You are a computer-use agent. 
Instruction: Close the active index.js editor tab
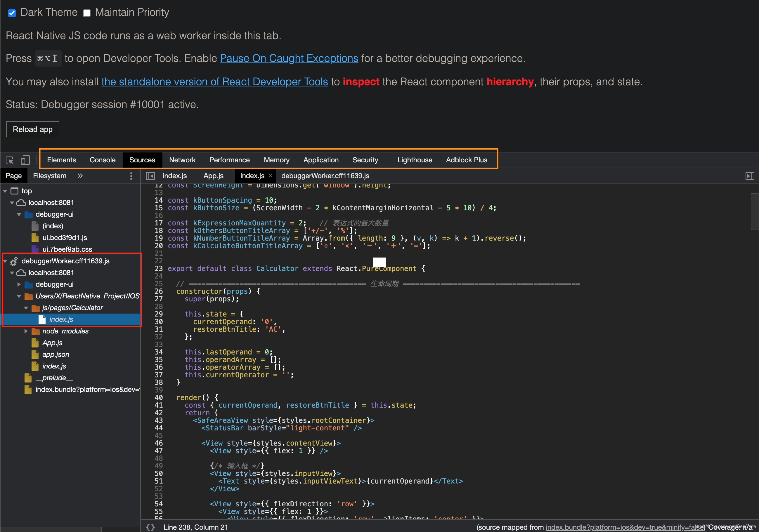pos(271,176)
